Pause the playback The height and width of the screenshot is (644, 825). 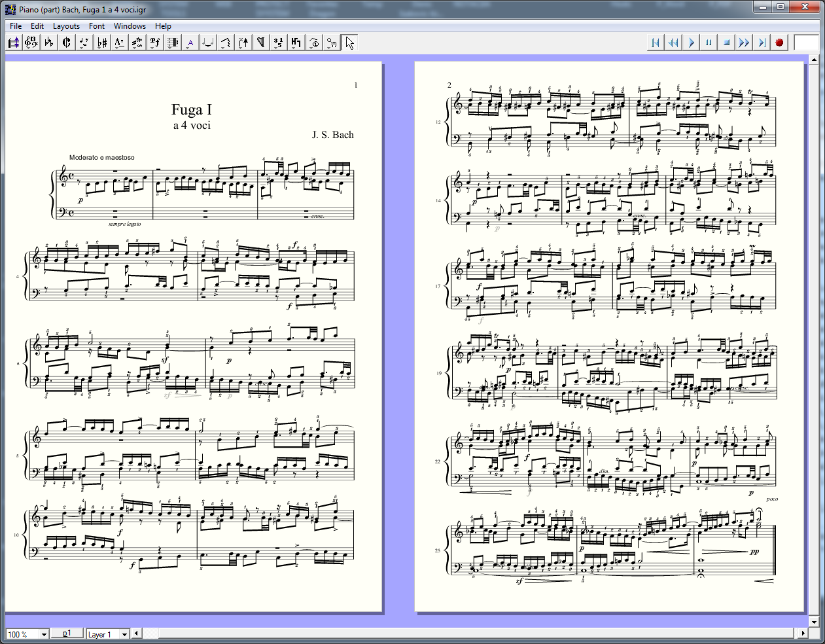[x=709, y=43]
